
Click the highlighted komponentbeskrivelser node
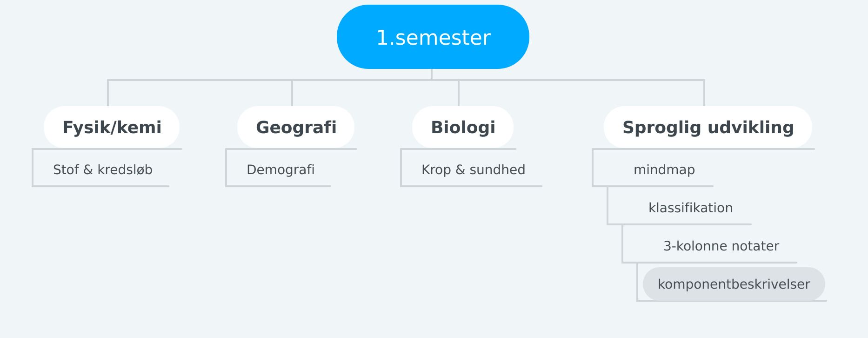coord(734,284)
